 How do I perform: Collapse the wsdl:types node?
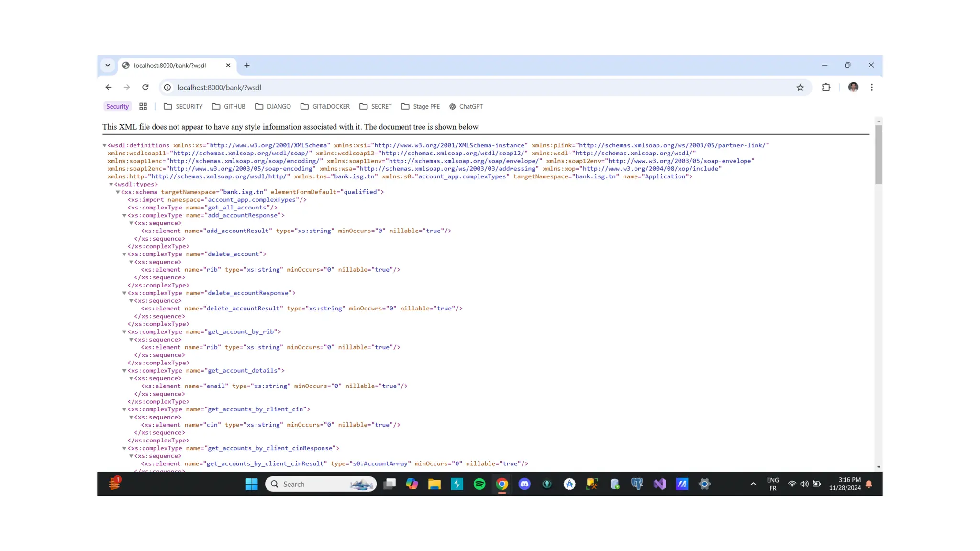coord(111,184)
